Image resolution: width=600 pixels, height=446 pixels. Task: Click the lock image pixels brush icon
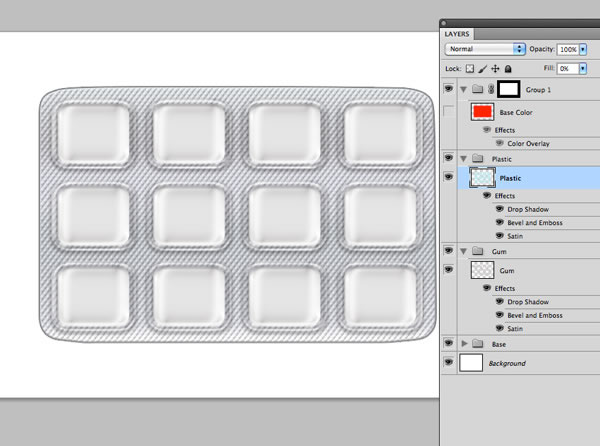click(x=483, y=69)
